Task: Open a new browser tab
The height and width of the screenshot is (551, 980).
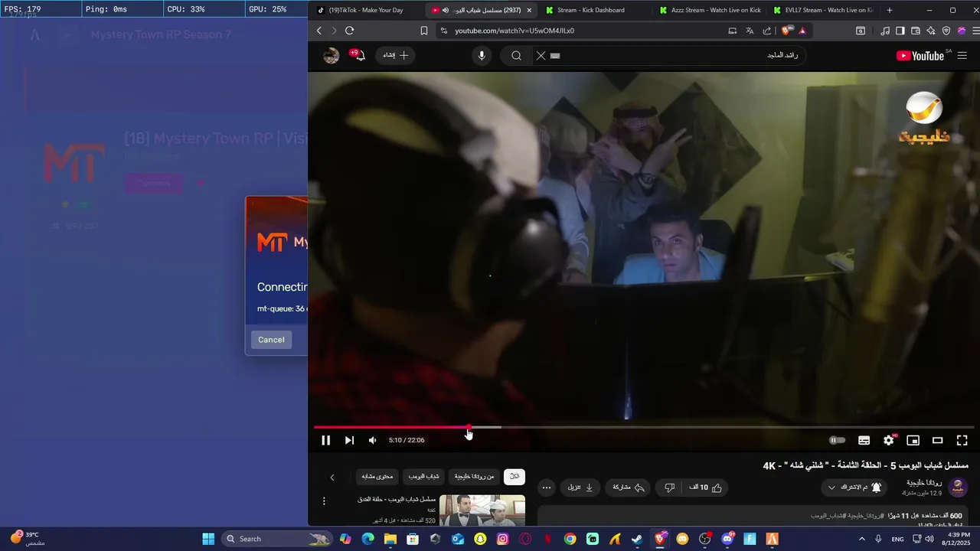Action: pyautogui.click(x=889, y=10)
